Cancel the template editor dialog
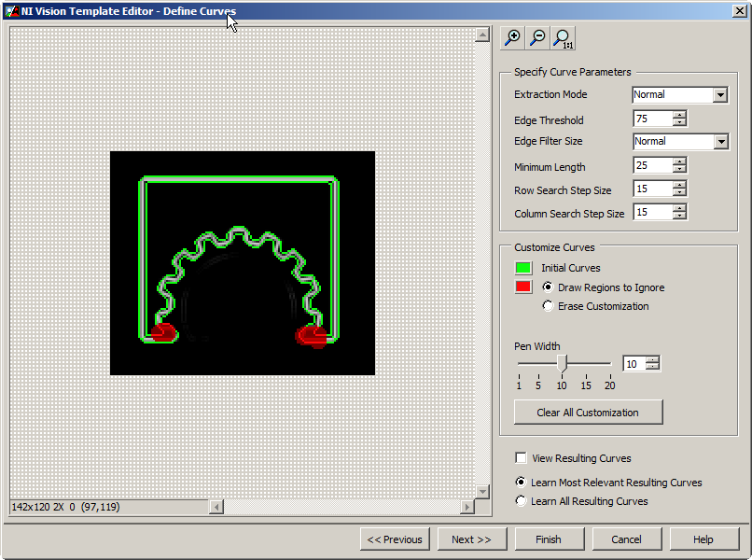This screenshot has width=752, height=560. point(627,539)
